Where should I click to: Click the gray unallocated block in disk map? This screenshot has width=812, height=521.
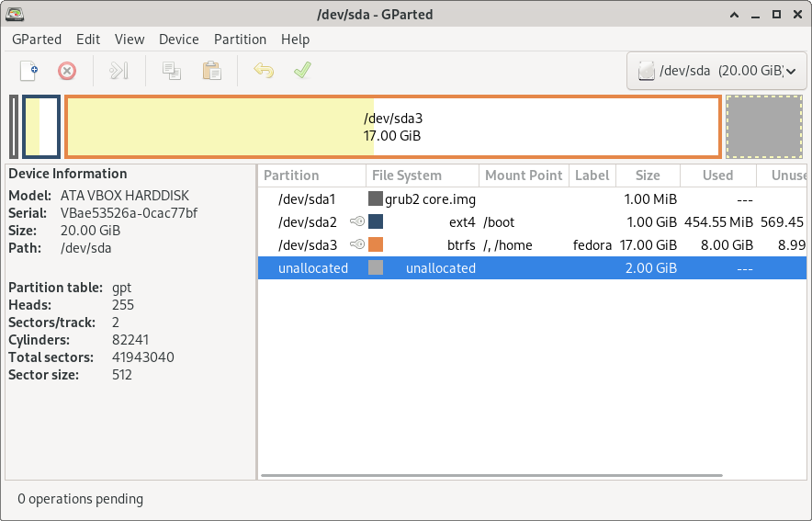(763, 127)
